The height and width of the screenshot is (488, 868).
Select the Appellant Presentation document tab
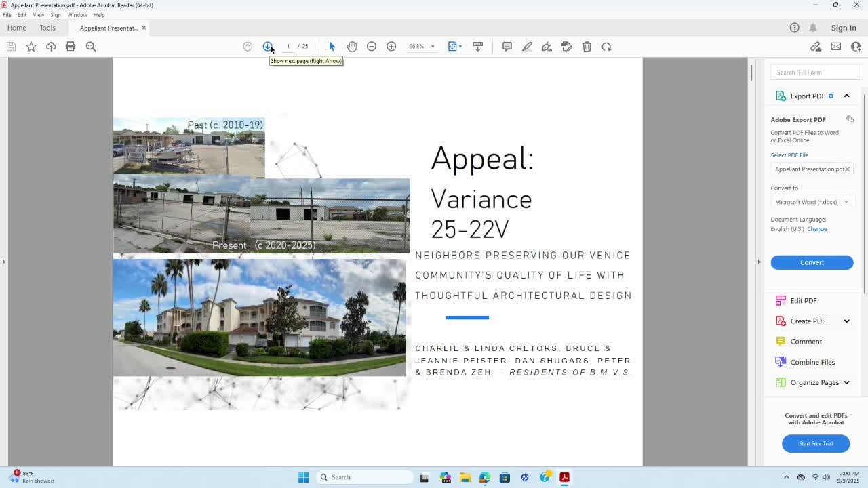[108, 28]
